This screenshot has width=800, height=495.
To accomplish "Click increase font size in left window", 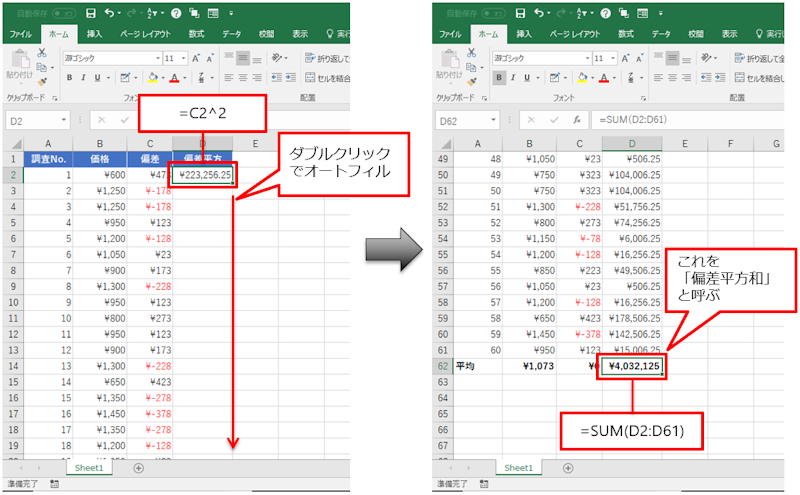I will [196, 58].
